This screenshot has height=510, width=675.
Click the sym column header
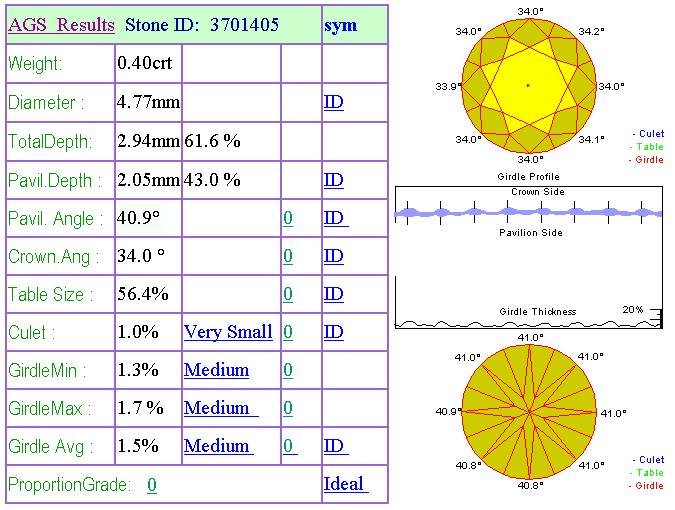click(x=341, y=26)
